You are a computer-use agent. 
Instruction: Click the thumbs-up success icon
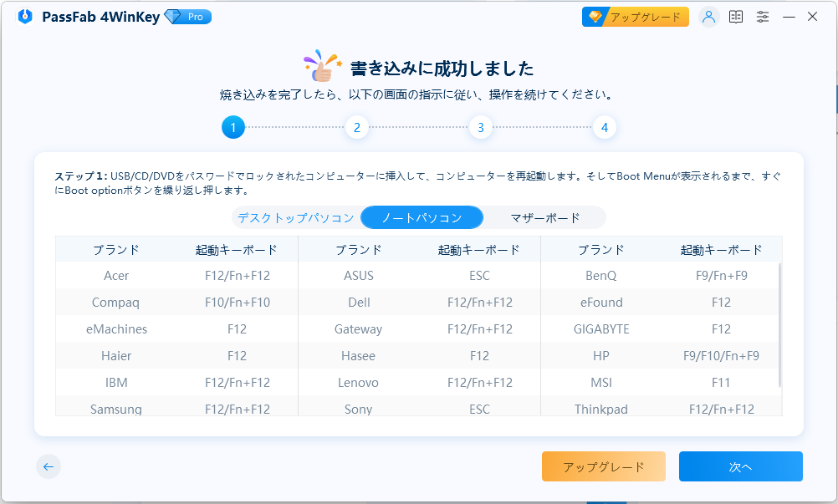[323, 67]
